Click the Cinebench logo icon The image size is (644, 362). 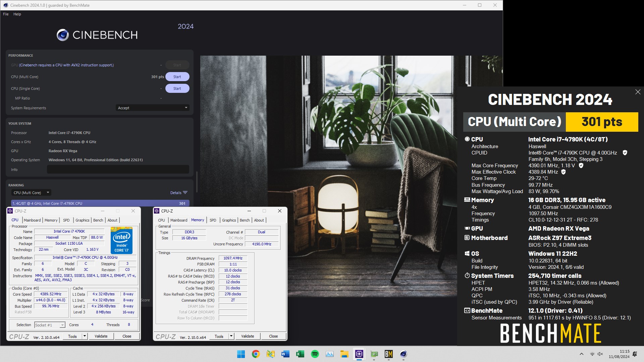click(63, 35)
